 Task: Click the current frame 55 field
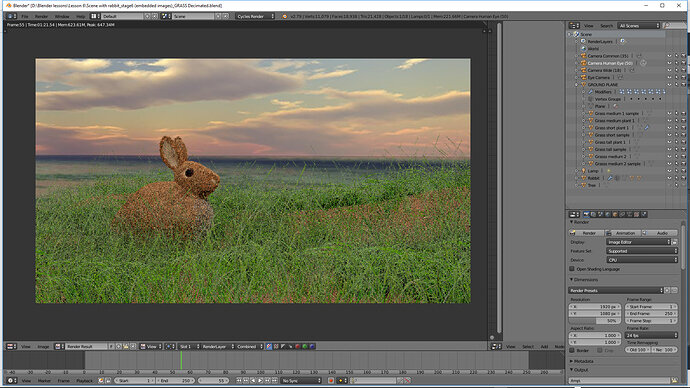pyautogui.click(x=213, y=381)
